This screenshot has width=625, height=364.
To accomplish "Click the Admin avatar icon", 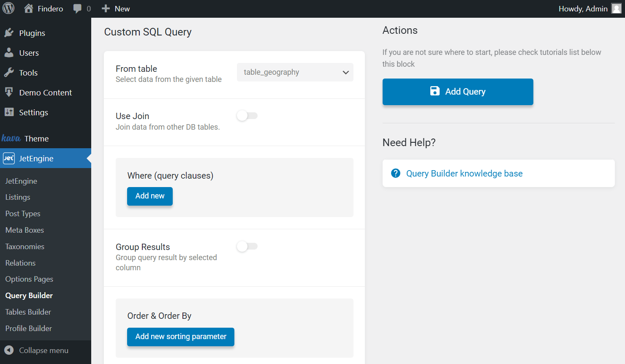I will point(616,8).
